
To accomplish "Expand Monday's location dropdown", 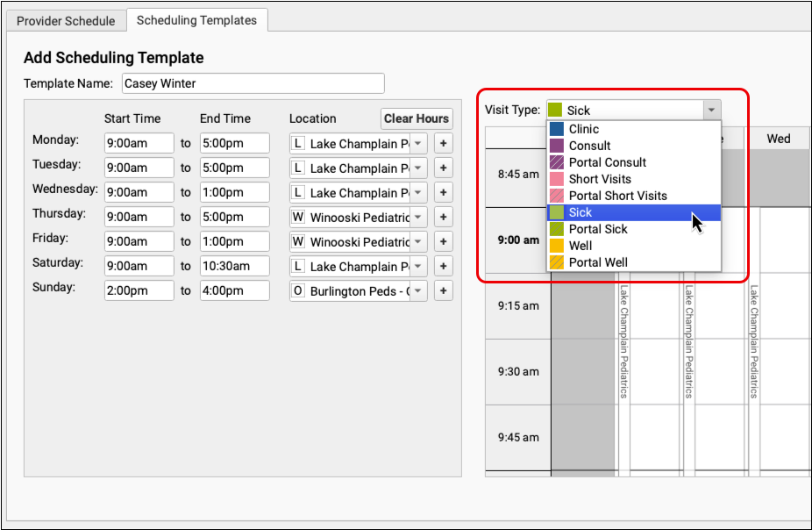I will (x=418, y=144).
